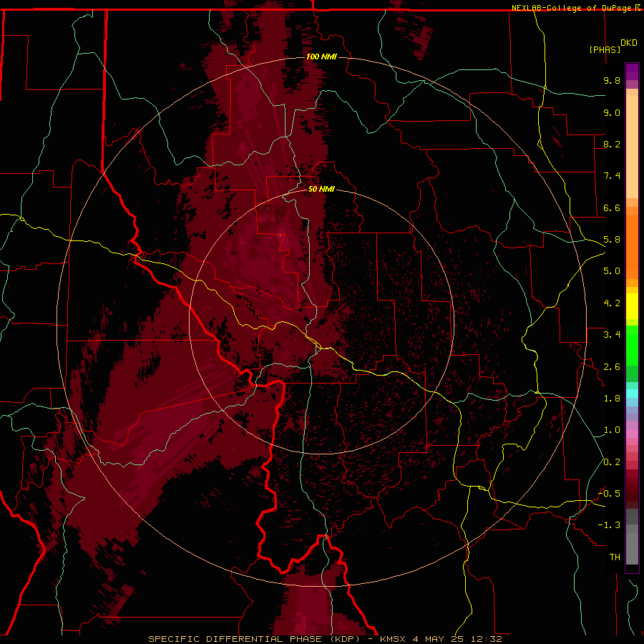Click the 9.0 legend value
The width and height of the screenshot is (644, 644).
612,113
